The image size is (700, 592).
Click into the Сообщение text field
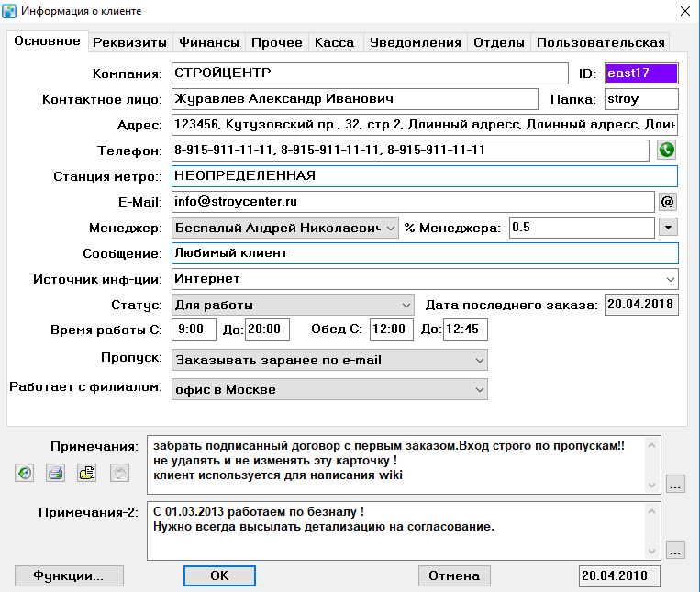425,253
